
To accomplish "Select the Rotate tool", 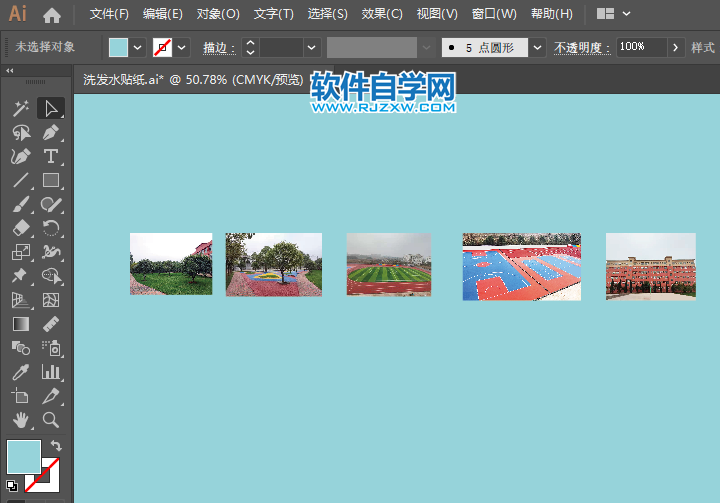I will (x=51, y=228).
